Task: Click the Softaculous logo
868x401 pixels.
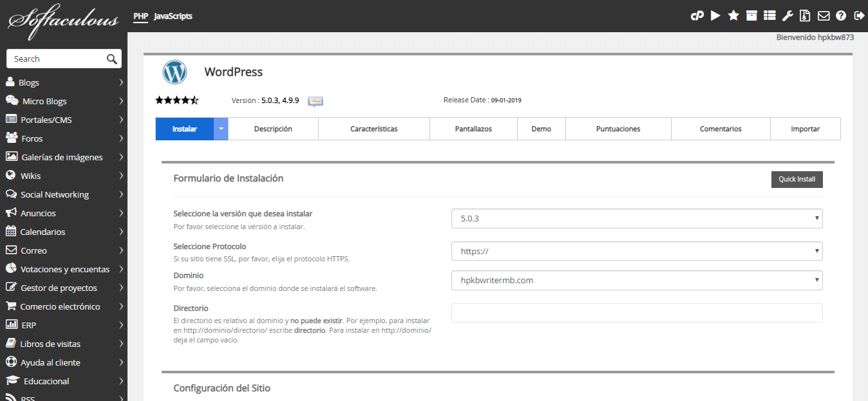Action: pyautogui.click(x=63, y=20)
